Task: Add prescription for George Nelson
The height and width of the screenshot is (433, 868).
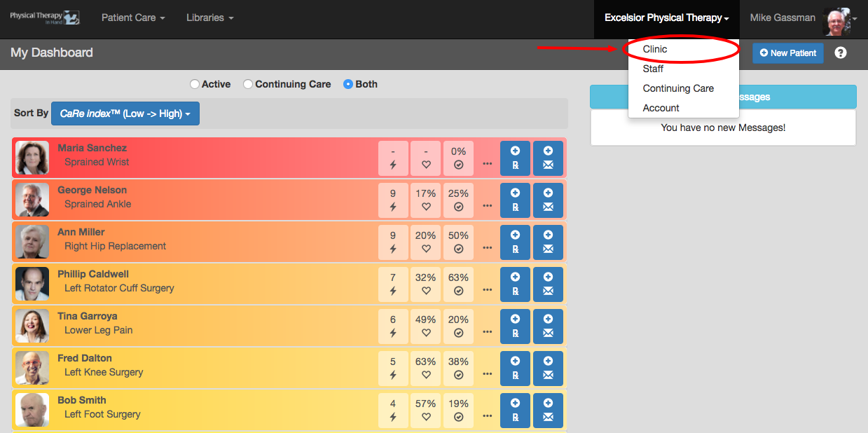Action: pos(515,200)
